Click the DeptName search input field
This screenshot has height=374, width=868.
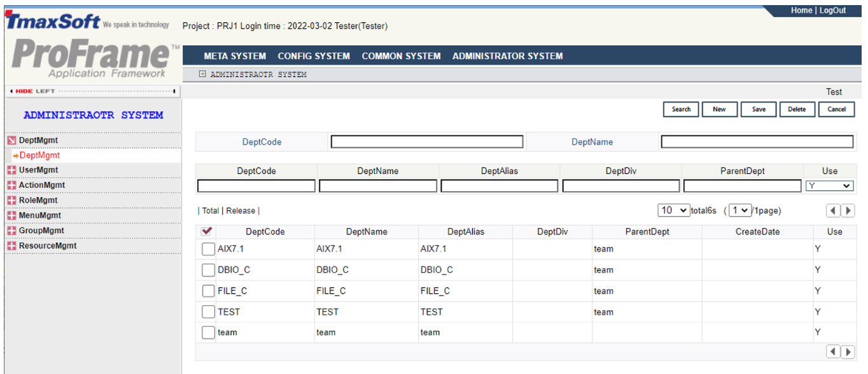(757, 141)
